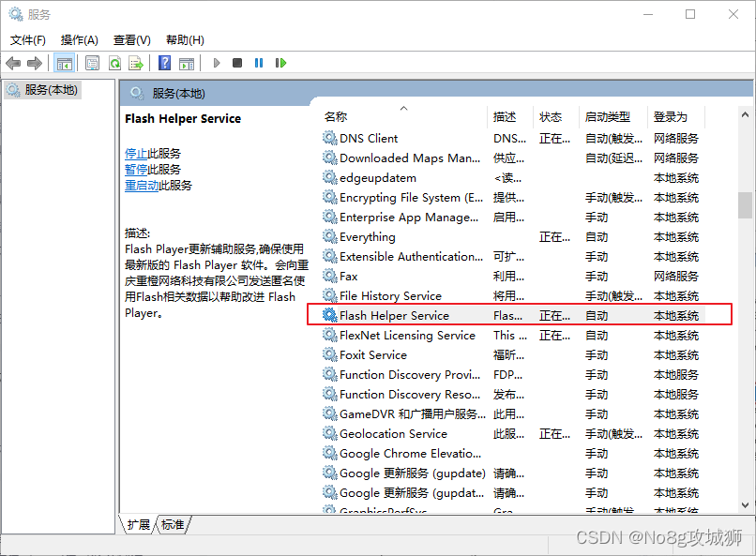The image size is (756, 556).
Task: Click the gear icon of Geolocation Service
Action: pos(330,433)
